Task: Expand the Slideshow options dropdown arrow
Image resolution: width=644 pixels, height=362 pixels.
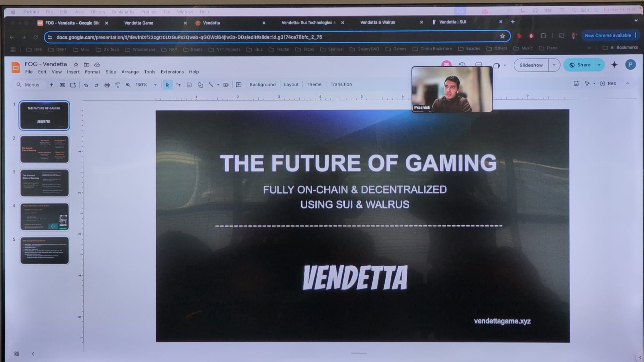Action: point(554,65)
